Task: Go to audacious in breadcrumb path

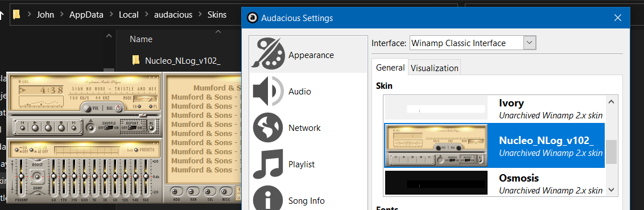Action: (x=173, y=15)
